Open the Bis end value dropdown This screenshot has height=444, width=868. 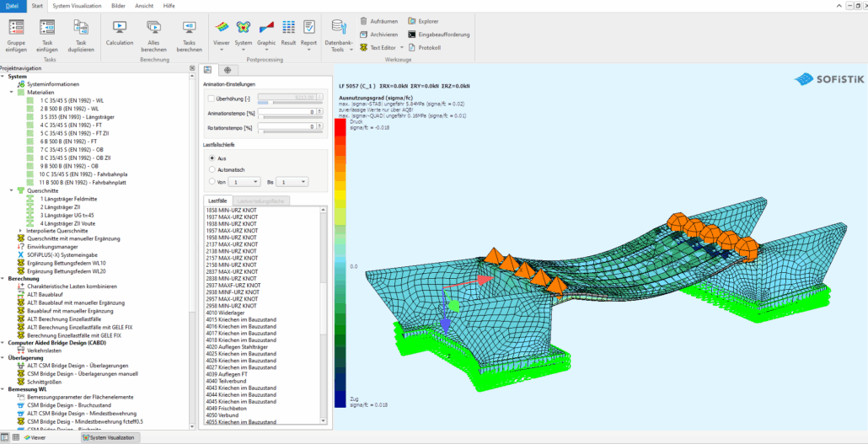click(x=292, y=182)
